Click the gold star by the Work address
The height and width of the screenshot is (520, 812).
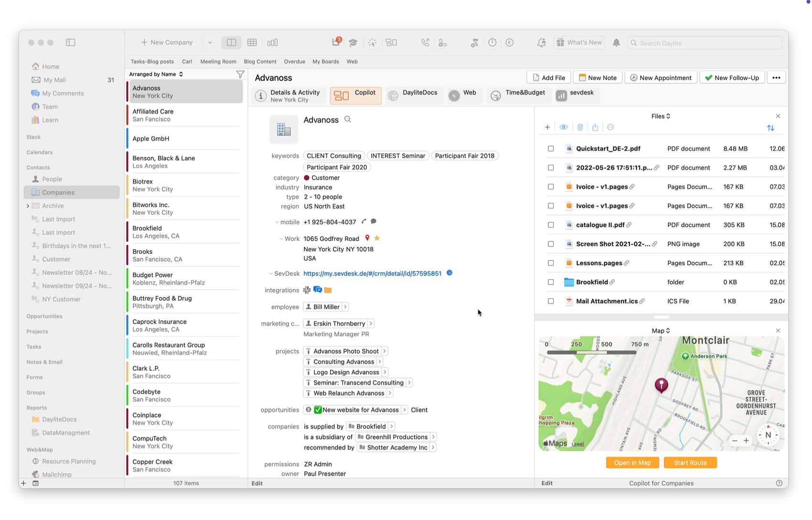point(377,238)
